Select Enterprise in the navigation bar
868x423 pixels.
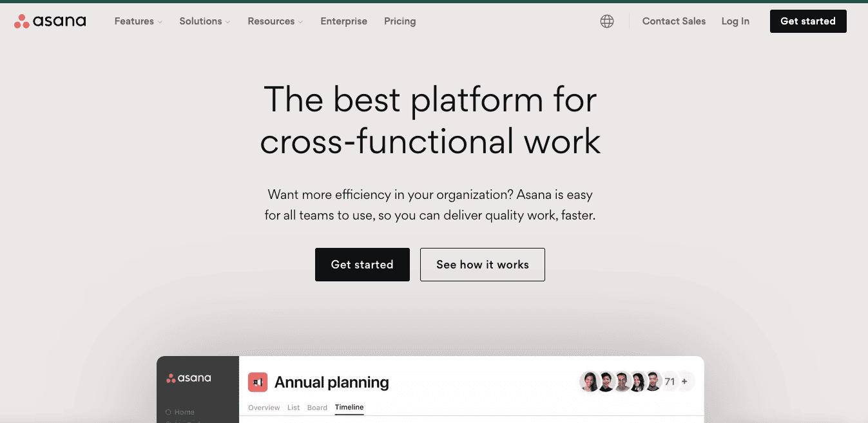[343, 21]
